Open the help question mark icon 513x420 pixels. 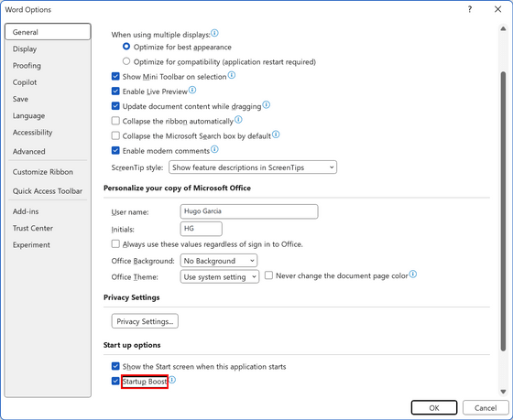[x=470, y=9]
